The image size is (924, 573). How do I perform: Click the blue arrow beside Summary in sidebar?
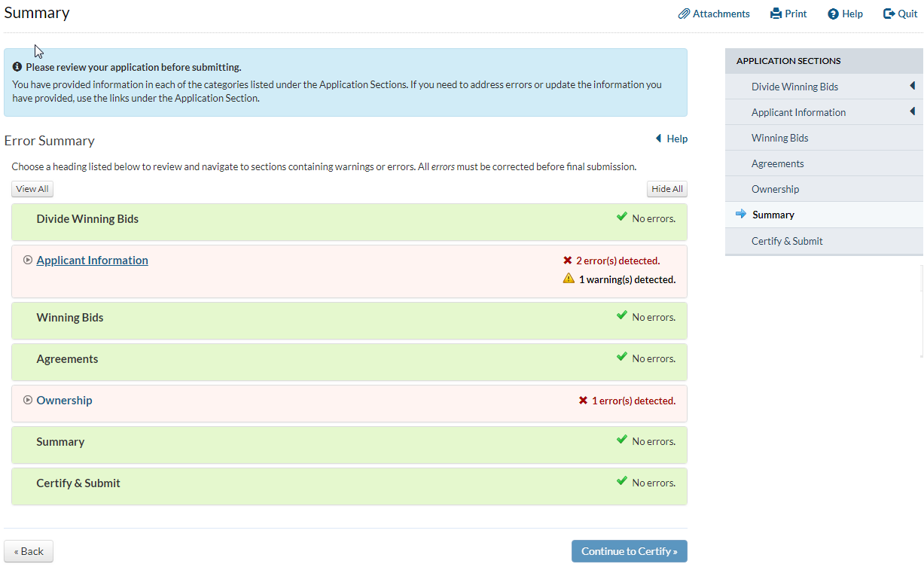pyautogui.click(x=741, y=215)
